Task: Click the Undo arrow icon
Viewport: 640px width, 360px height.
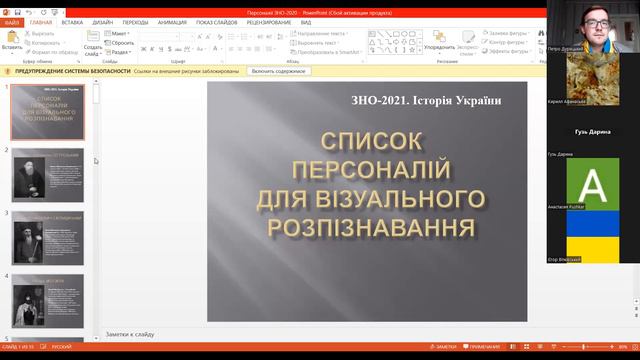Action: 29,13
